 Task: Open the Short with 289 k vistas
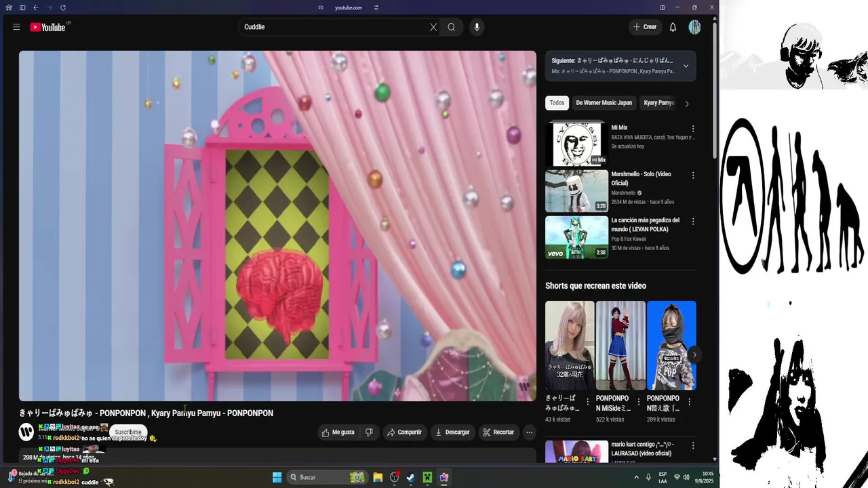(671, 345)
